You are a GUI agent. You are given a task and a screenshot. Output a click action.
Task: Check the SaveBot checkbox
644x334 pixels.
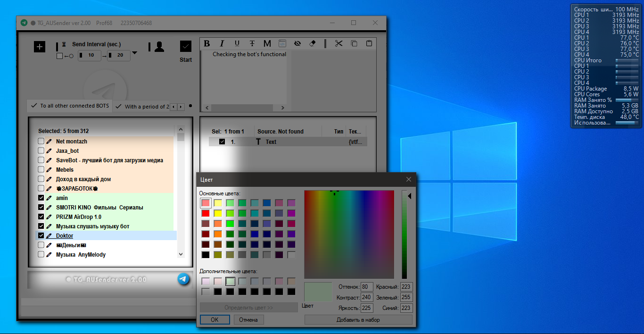click(41, 160)
